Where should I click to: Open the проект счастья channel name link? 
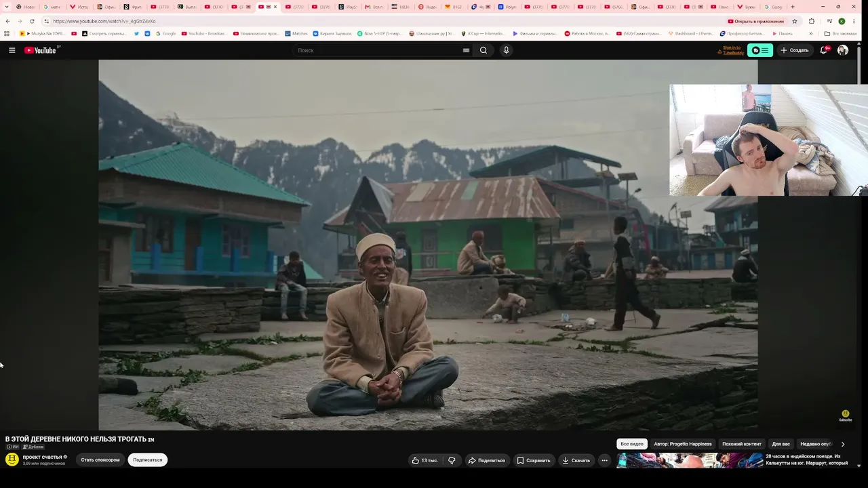[x=42, y=457]
